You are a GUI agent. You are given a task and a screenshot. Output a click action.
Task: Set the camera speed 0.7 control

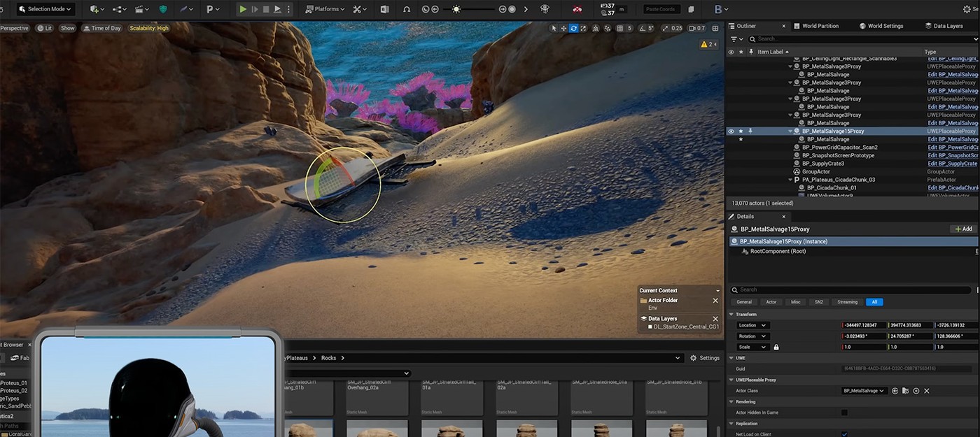[x=696, y=28]
